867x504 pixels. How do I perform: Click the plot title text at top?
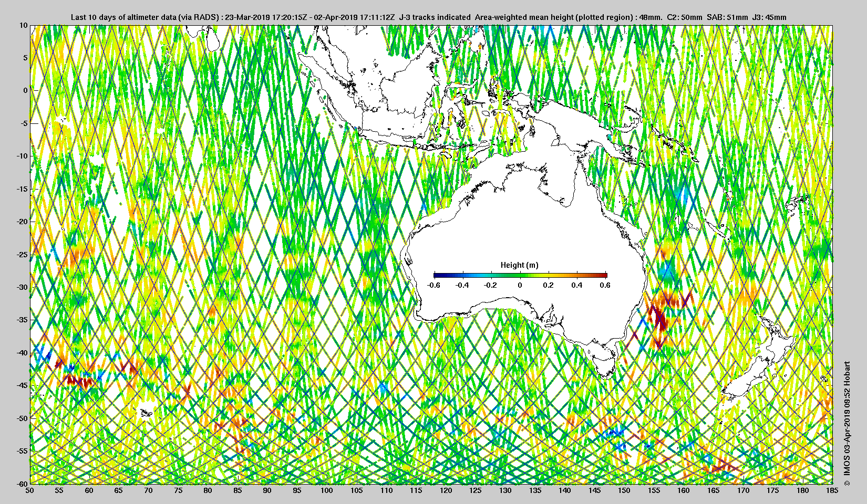(x=428, y=17)
